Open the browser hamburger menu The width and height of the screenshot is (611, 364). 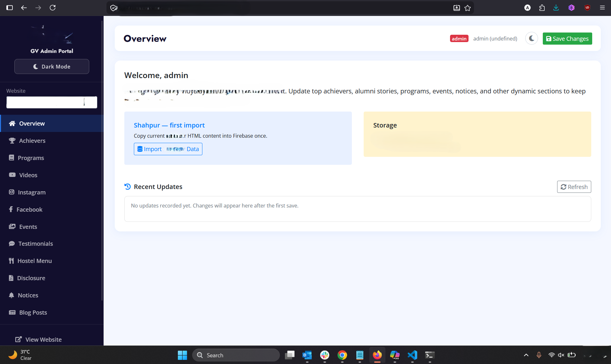tap(602, 8)
